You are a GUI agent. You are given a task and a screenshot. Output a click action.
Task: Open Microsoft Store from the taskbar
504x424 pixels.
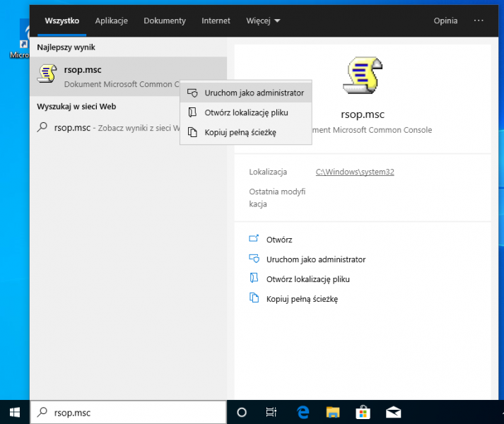(x=363, y=412)
